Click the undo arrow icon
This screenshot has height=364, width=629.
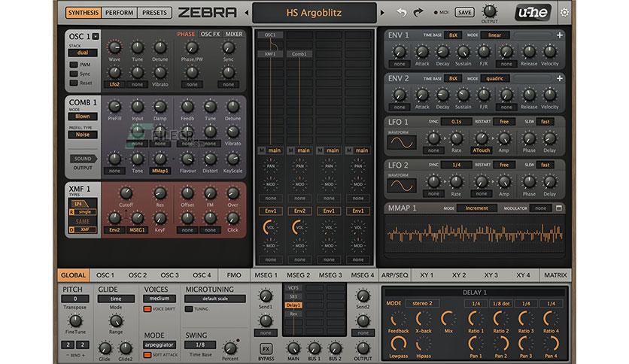pyautogui.click(x=402, y=13)
